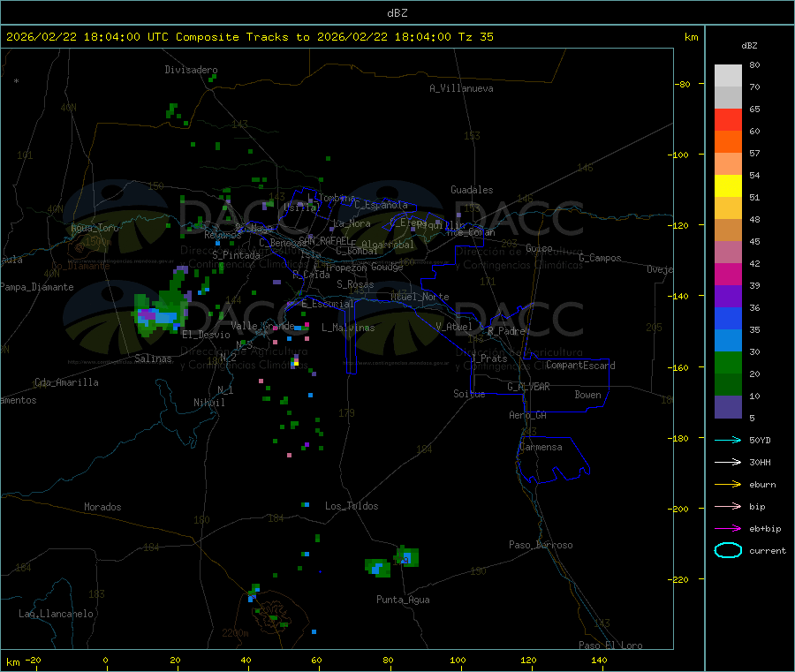
Task: Select the 'Punta_Agua' label
Action: [x=403, y=600]
